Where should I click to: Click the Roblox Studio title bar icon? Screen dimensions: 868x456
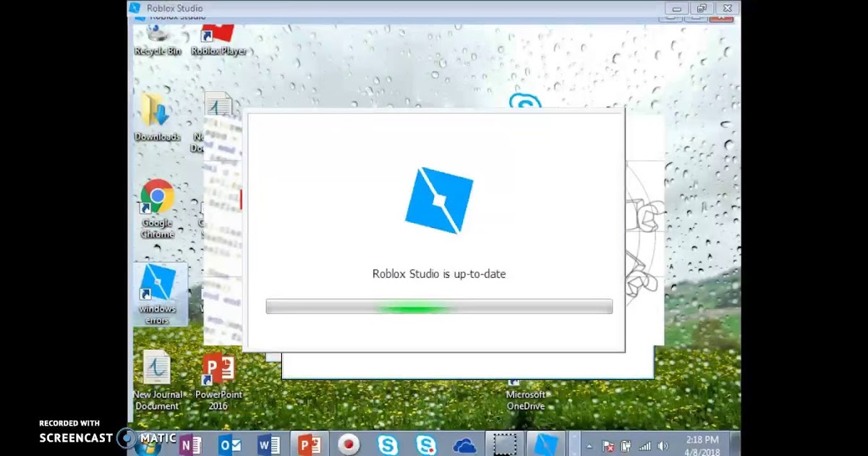coord(135,8)
